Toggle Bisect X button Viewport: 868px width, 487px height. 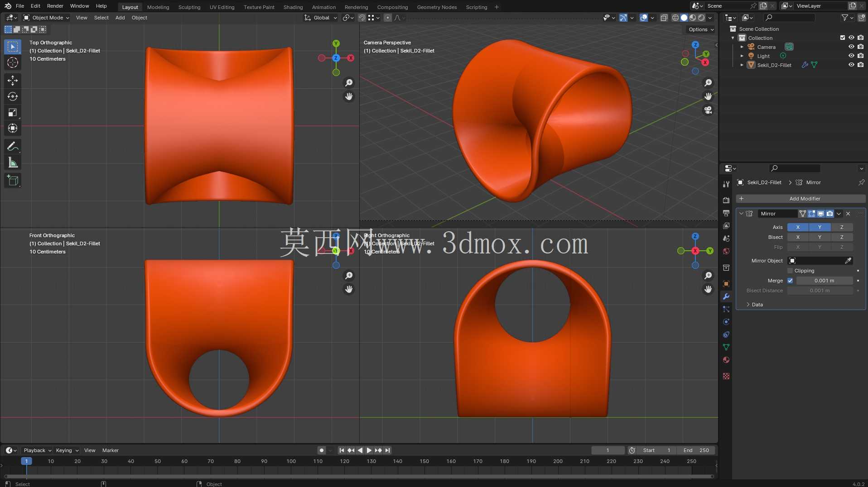pyautogui.click(x=798, y=237)
